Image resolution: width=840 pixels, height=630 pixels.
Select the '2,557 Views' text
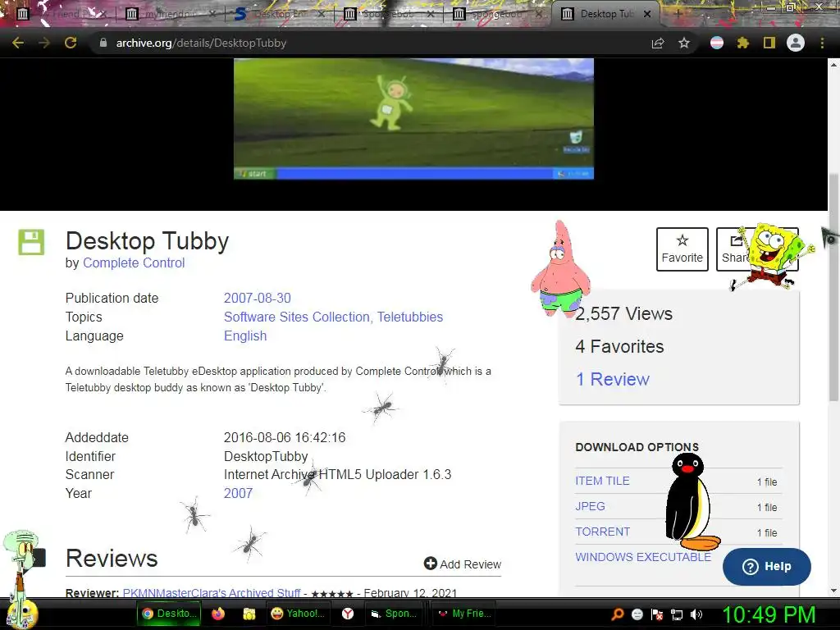(623, 314)
